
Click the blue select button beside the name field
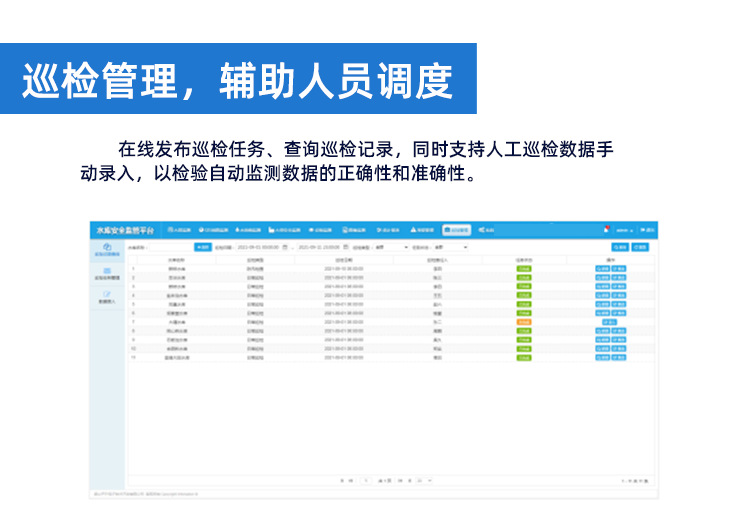(x=203, y=247)
